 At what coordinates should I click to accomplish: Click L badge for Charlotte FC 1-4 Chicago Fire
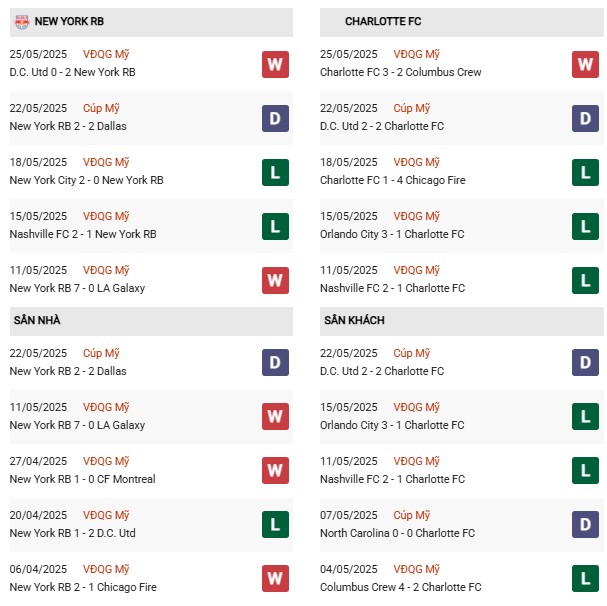(585, 172)
